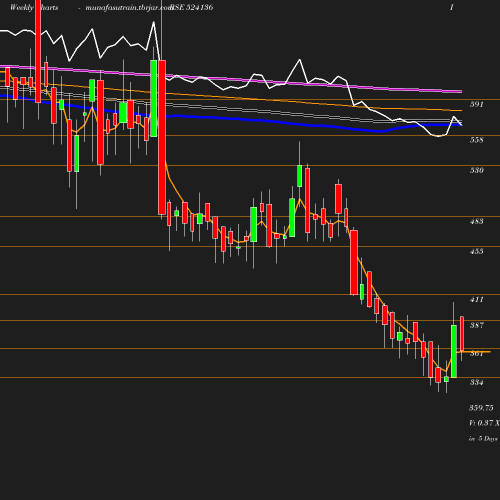
Task: Click the 'BSE 524136' symbol title
Action: pos(191,7)
